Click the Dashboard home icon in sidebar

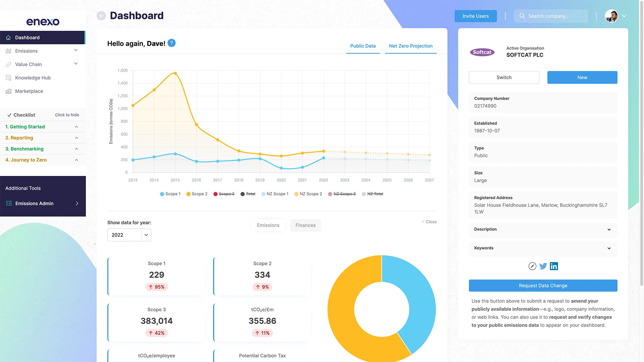[x=8, y=38]
